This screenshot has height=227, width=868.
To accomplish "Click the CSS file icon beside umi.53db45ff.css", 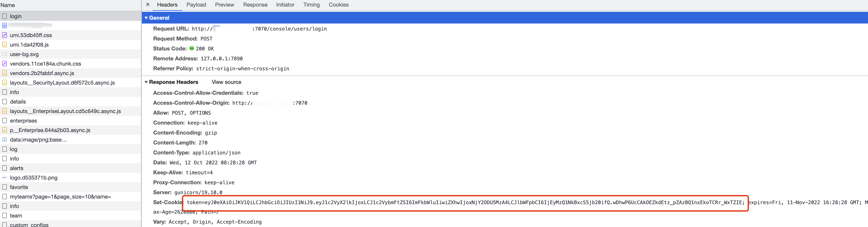I will click(x=5, y=35).
